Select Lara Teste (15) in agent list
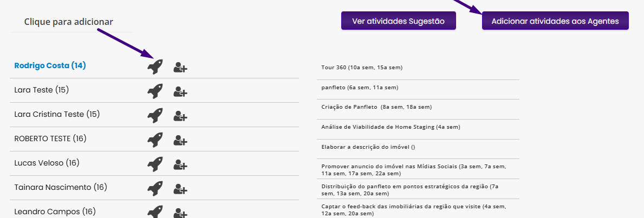 [42, 90]
